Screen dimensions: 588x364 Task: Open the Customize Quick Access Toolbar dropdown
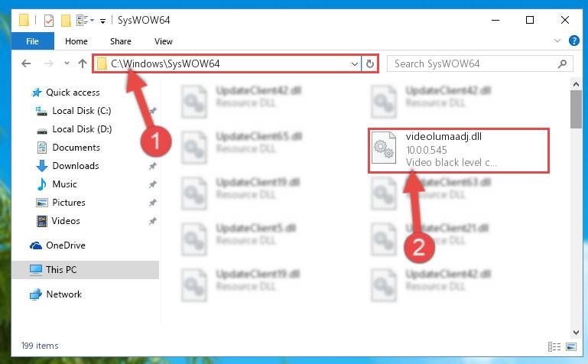(102, 21)
